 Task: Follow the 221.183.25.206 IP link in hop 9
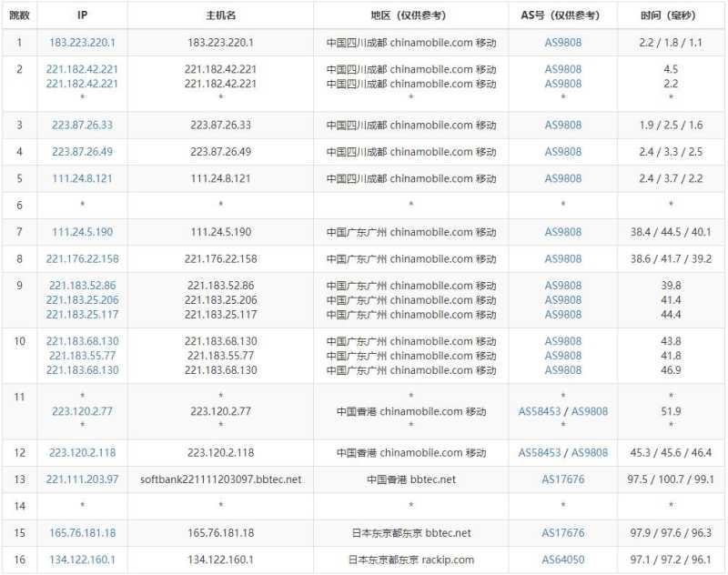tap(82, 300)
